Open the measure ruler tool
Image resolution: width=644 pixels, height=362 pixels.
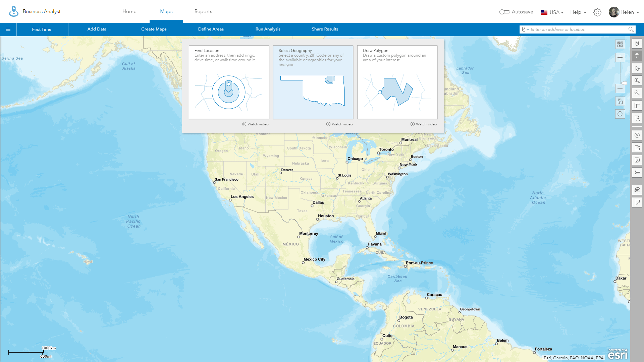click(x=637, y=106)
